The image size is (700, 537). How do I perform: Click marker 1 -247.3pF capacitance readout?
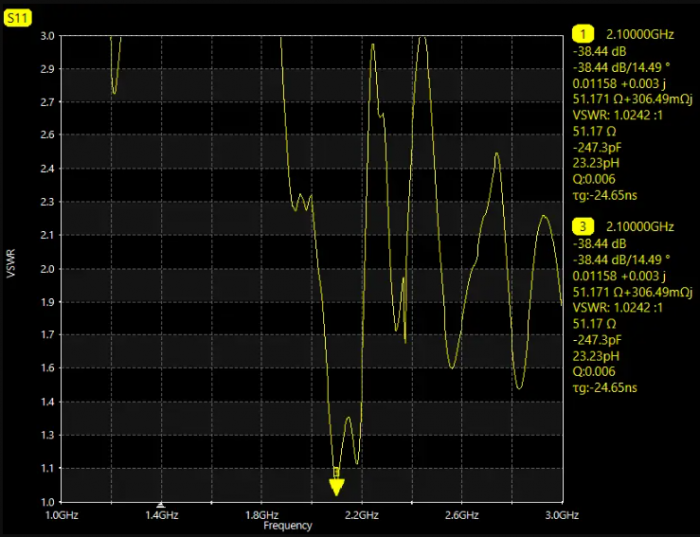pyautogui.click(x=596, y=145)
